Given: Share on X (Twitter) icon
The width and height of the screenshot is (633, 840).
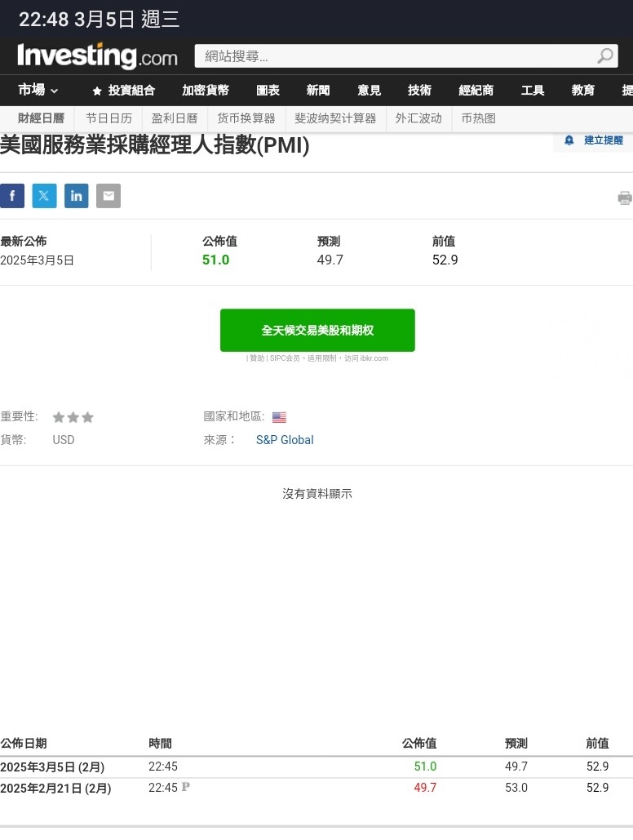Looking at the screenshot, I should point(44,196).
